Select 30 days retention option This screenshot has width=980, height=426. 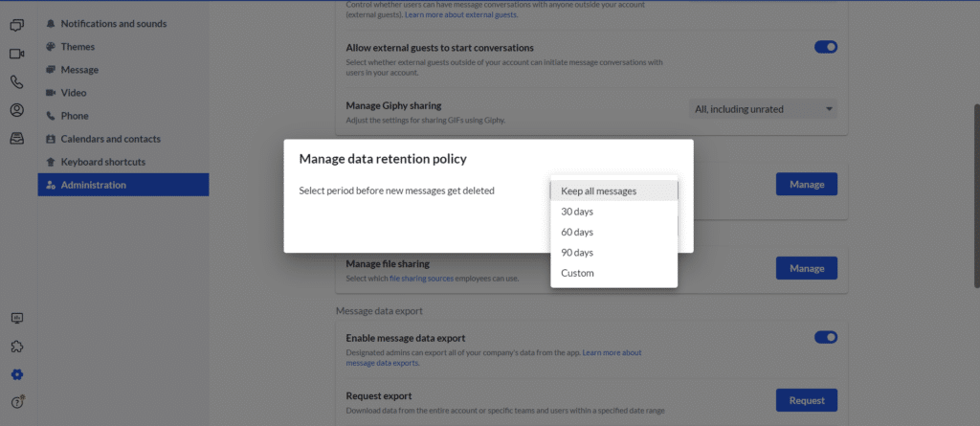[x=577, y=212]
